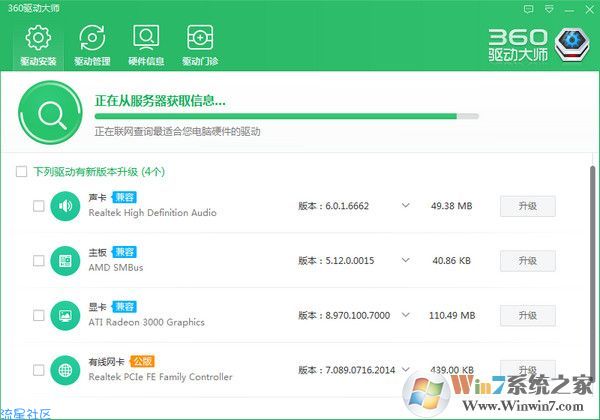Click the 主板 category label
Screen dimensions: 600x420
[x=98, y=252]
